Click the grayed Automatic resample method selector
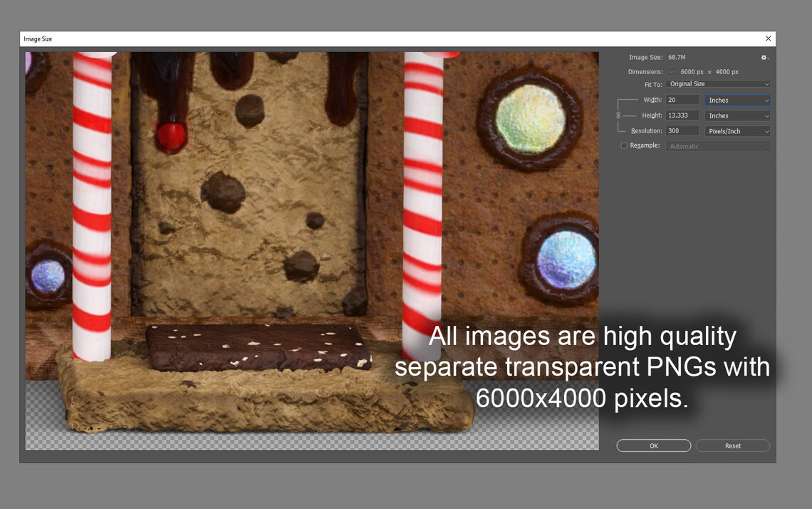 [x=717, y=146]
